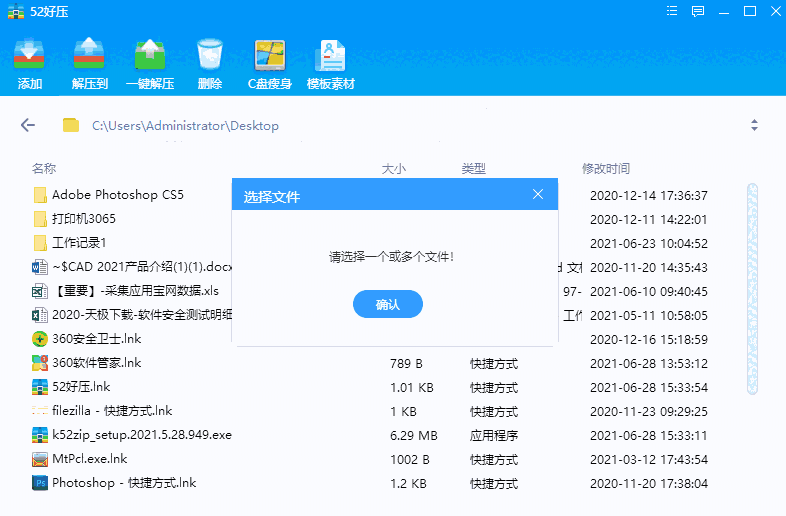
Task: Click the Adobe Photoshop CS5 folder icon
Action: [40, 195]
